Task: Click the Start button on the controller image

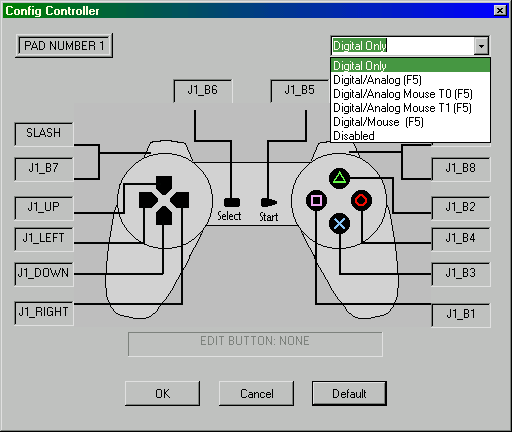Action: (268, 202)
